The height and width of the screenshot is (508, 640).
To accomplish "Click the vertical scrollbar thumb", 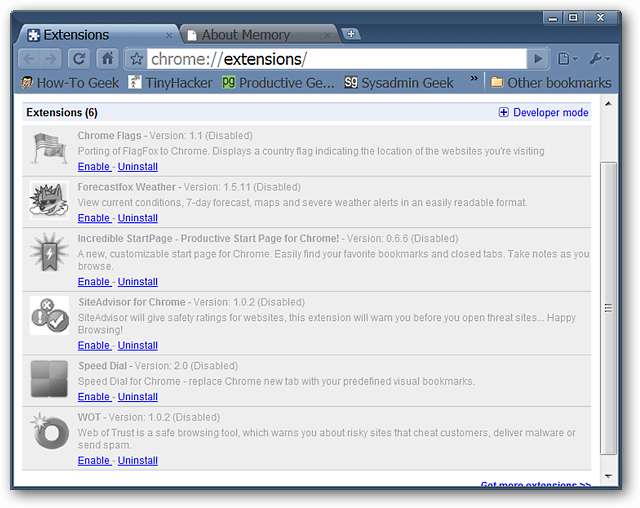I will click(608, 308).
